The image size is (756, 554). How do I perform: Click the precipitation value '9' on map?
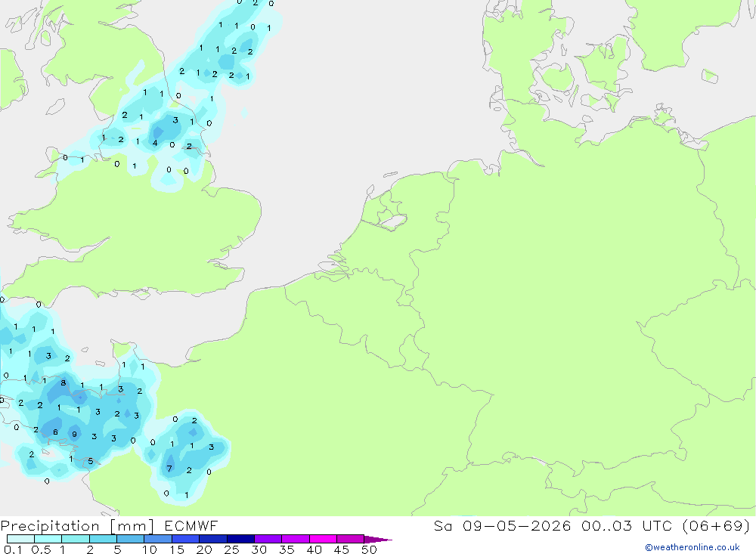[74, 434]
